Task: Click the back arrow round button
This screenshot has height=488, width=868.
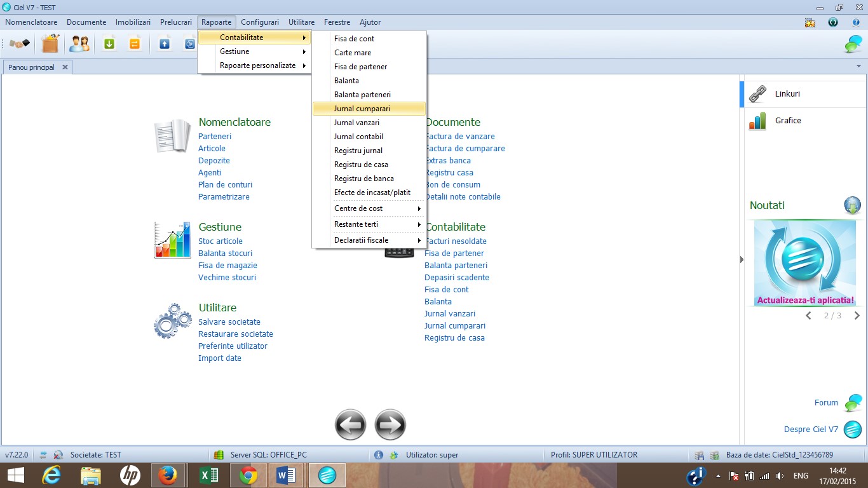Action: [351, 425]
